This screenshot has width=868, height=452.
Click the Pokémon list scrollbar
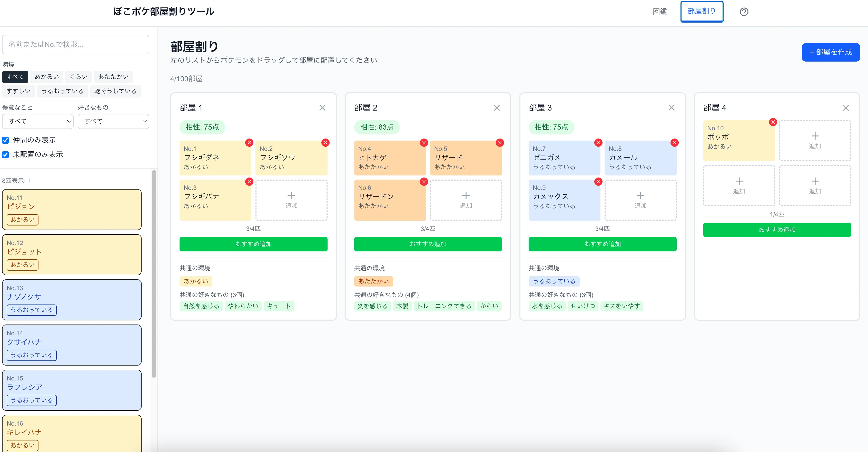pos(154,274)
